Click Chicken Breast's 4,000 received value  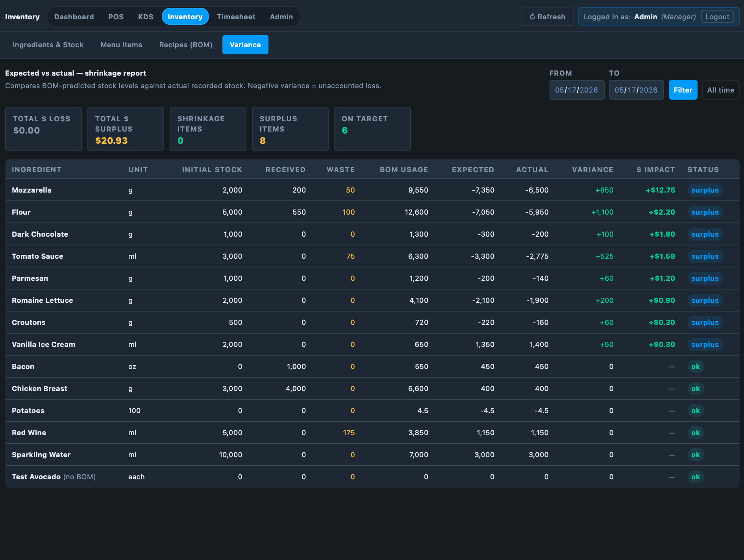(x=296, y=388)
